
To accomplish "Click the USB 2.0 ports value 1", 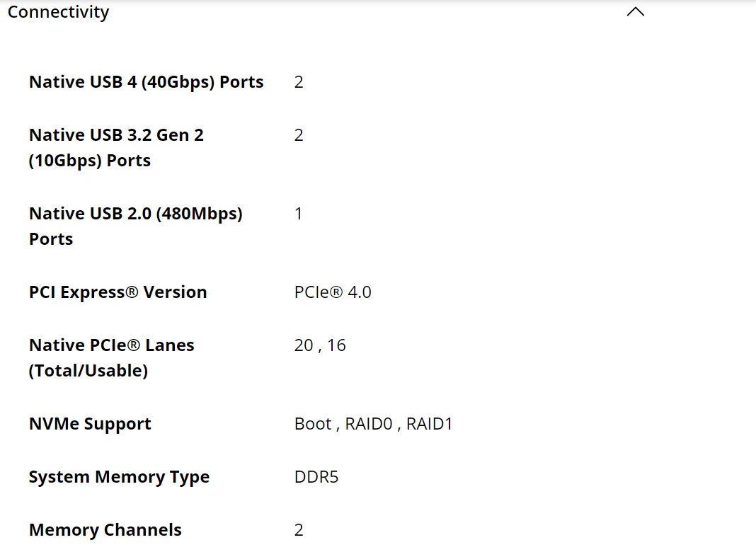I will [299, 214].
